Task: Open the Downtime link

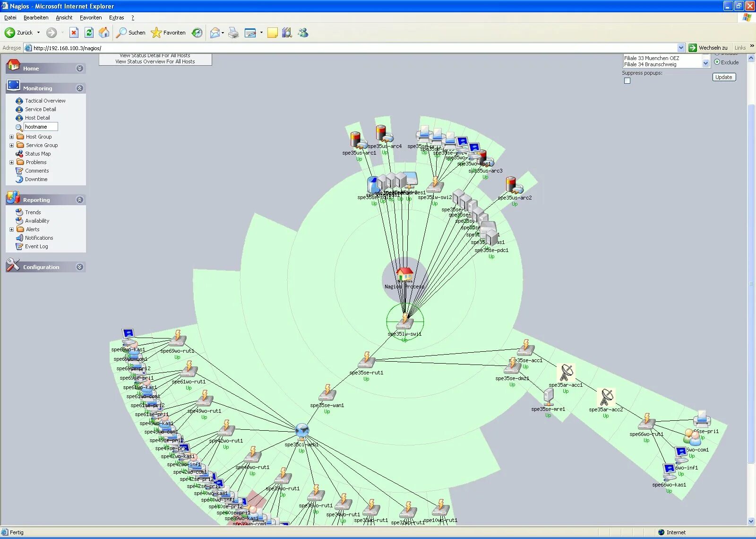Action: coord(36,179)
